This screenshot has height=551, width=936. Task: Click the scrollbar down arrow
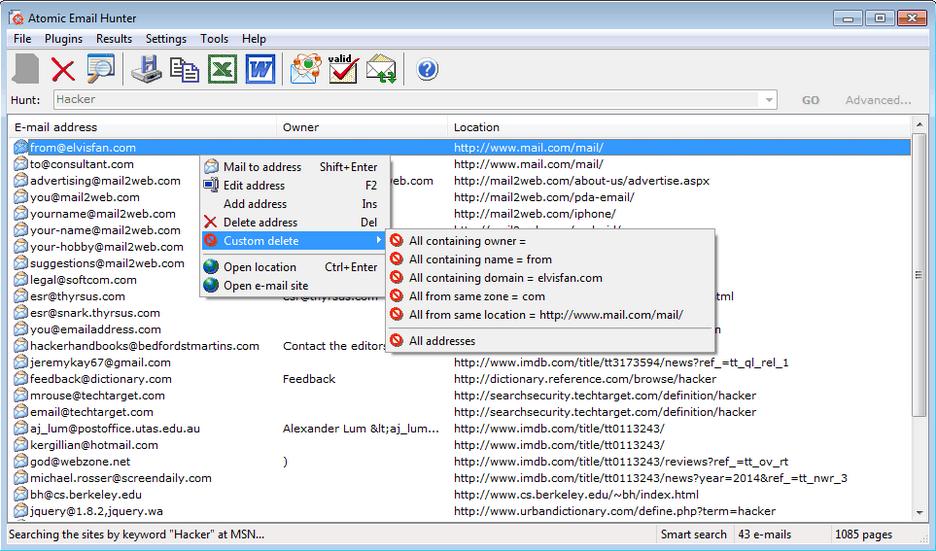point(919,513)
